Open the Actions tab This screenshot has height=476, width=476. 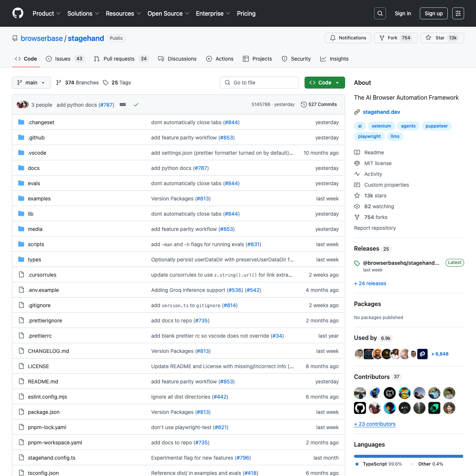pyautogui.click(x=220, y=59)
